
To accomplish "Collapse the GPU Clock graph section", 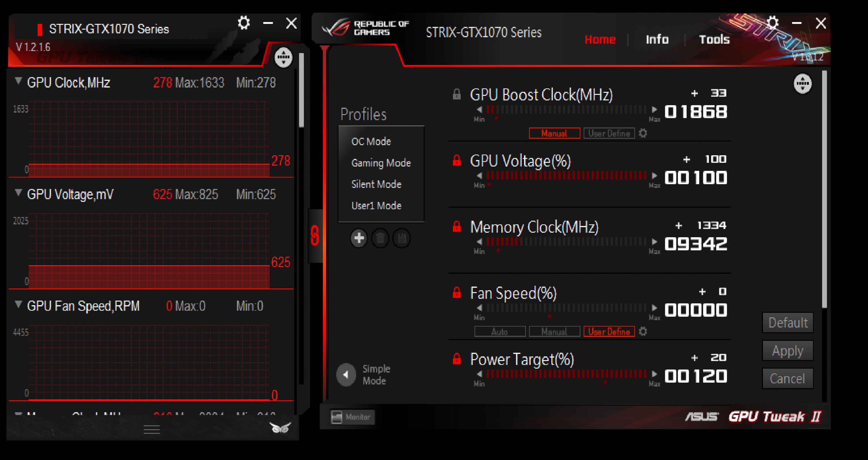I will coord(19,81).
